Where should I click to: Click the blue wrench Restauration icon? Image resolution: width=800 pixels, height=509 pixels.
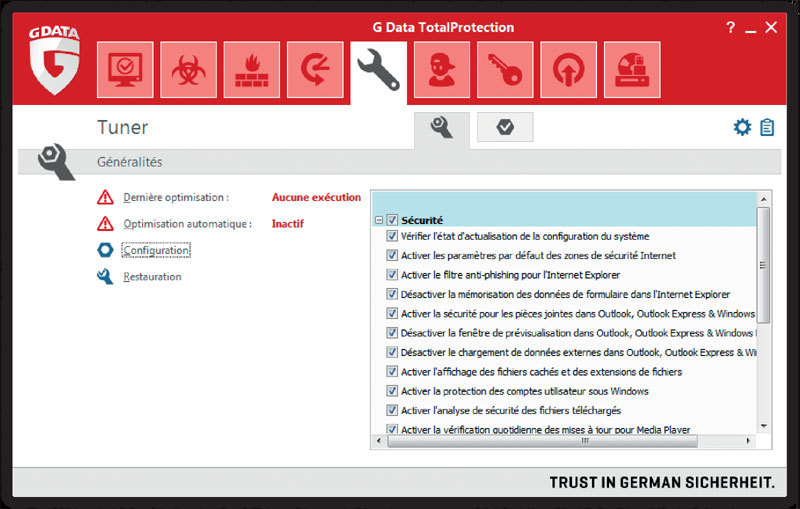[105, 276]
